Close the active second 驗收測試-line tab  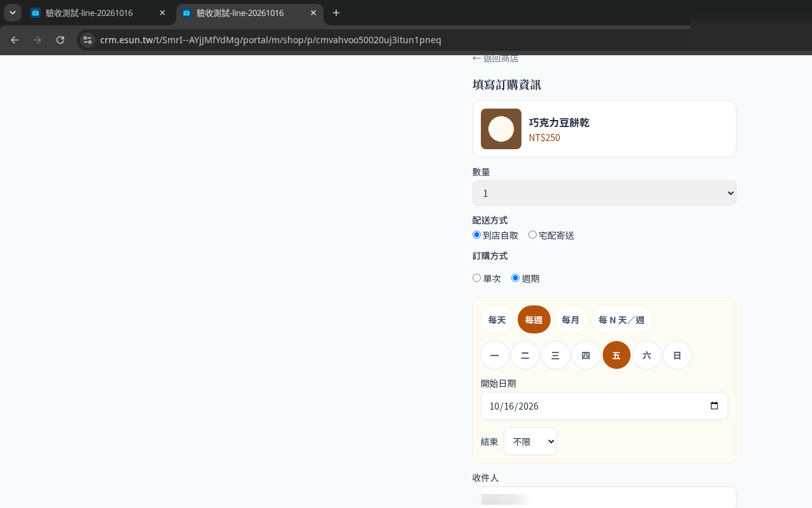pyautogui.click(x=313, y=13)
